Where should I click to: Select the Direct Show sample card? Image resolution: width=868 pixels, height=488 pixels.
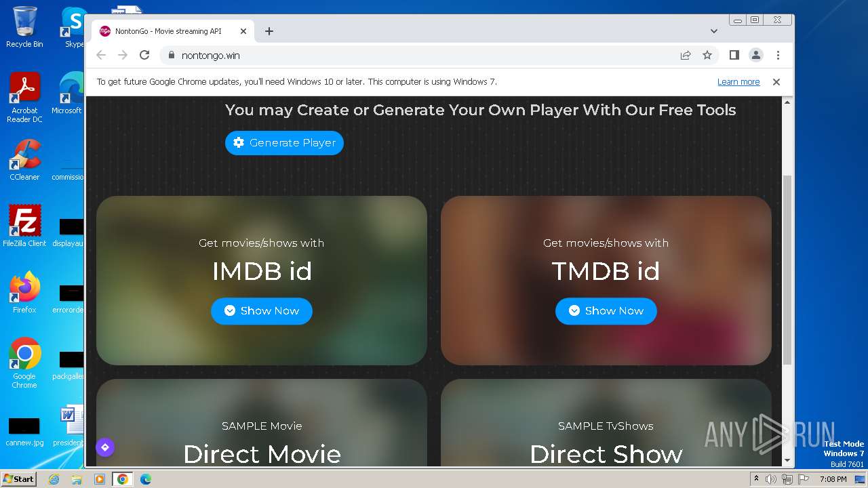(x=606, y=424)
